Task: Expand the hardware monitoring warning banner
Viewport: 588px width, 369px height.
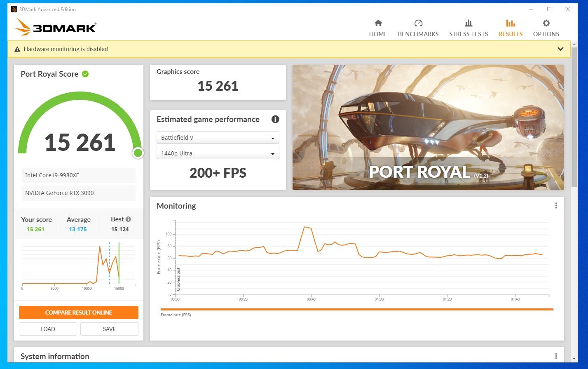Action: pos(560,49)
